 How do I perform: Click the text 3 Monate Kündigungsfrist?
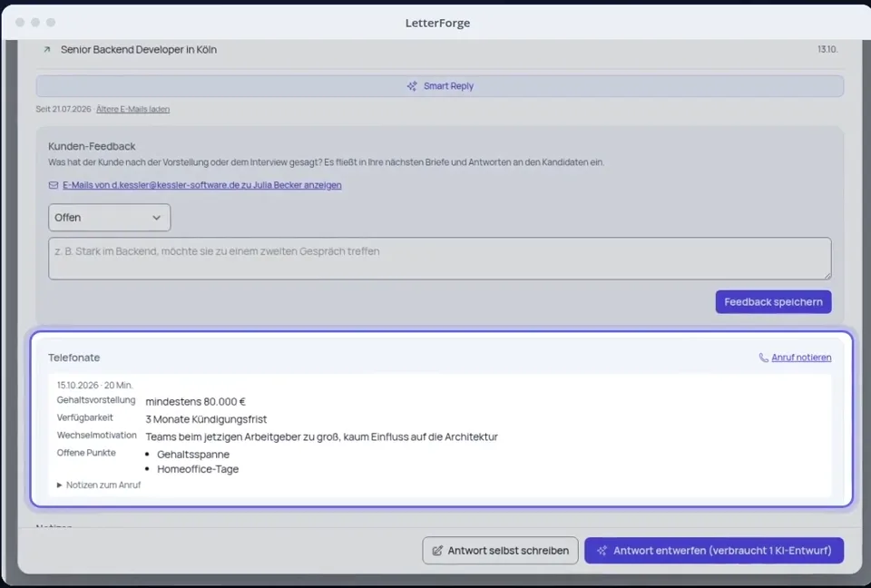pyautogui.click(x=206, y=419)
